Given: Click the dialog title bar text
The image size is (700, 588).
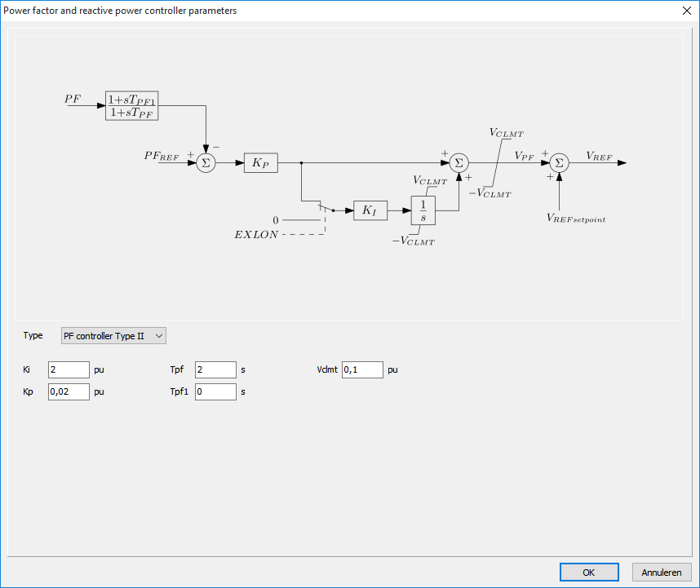Looking at the screenshot, I should (x=121, y=11).
